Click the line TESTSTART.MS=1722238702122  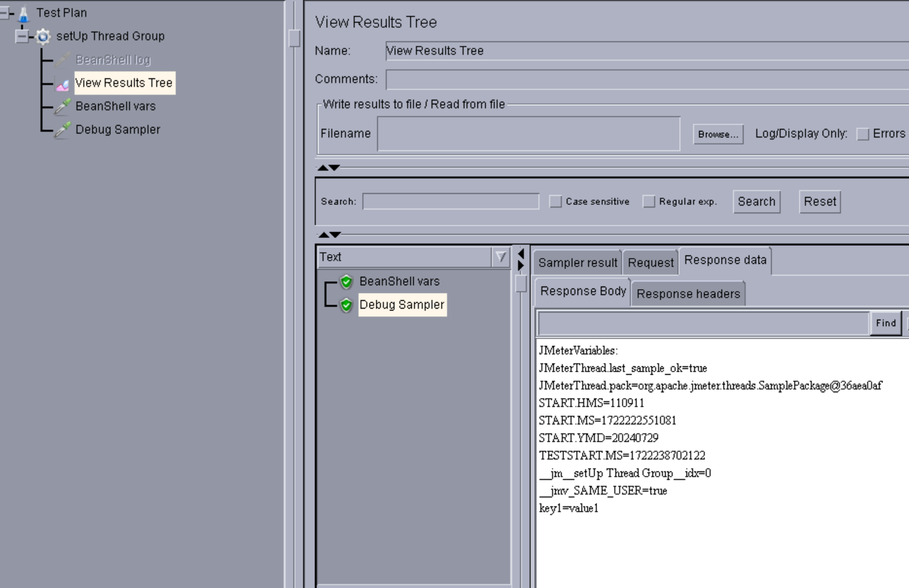pyautogui.click(x=622, y=456)
